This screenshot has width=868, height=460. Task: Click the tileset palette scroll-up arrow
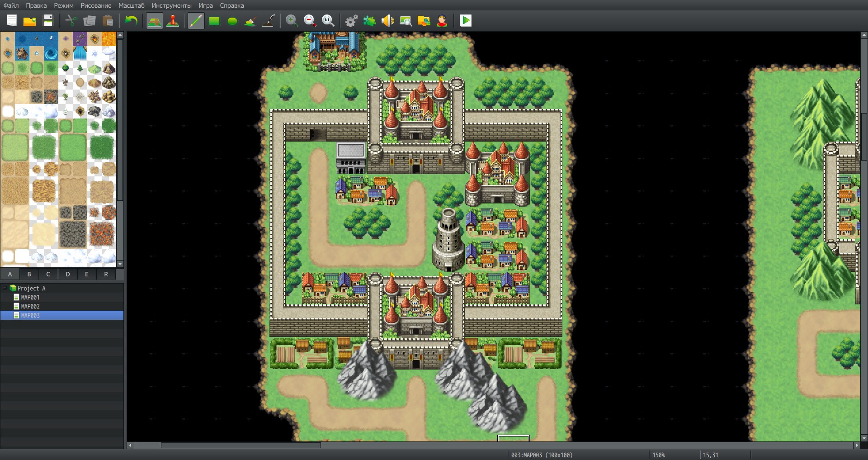click(x=120, y=35)
